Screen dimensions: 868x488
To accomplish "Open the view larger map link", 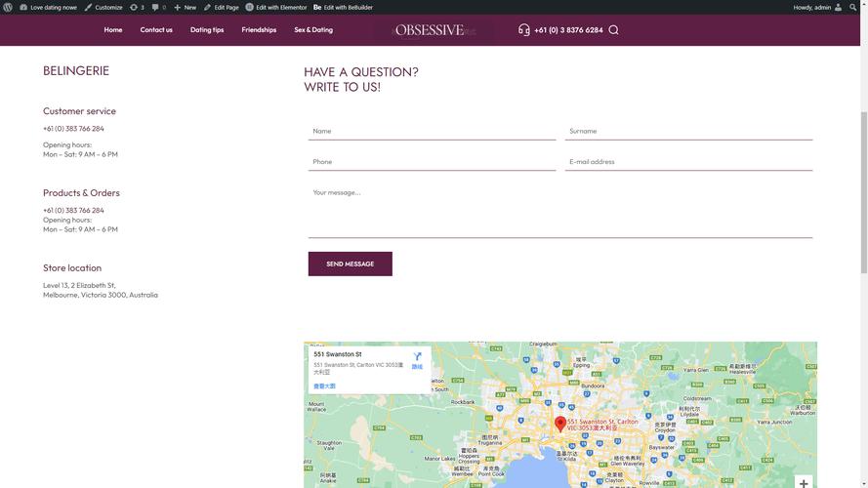I will click(324, 386).
